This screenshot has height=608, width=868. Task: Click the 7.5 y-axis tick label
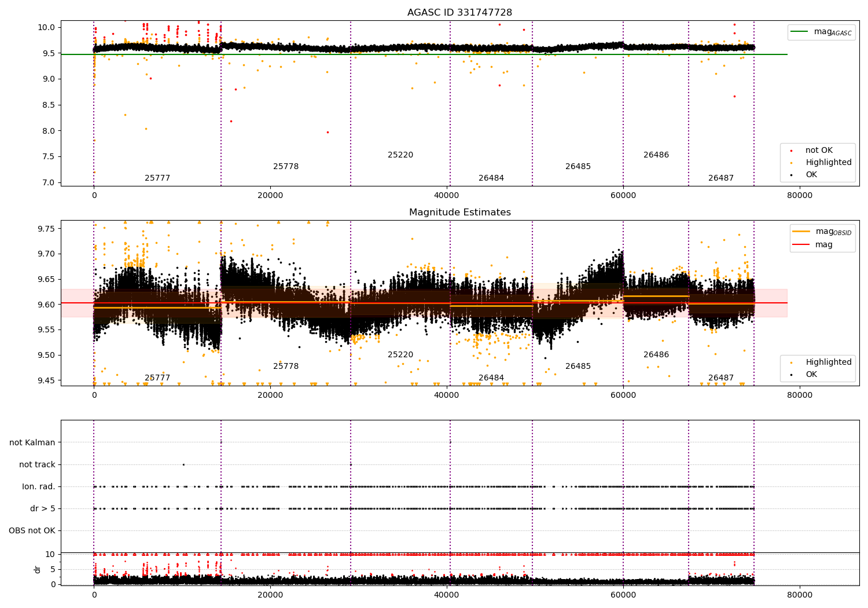point(48,157)
